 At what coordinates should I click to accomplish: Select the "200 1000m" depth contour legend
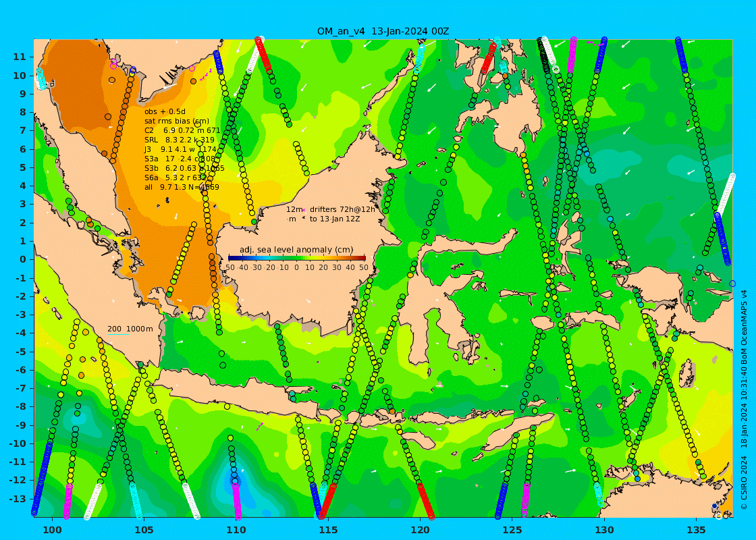tap(130, 329)
